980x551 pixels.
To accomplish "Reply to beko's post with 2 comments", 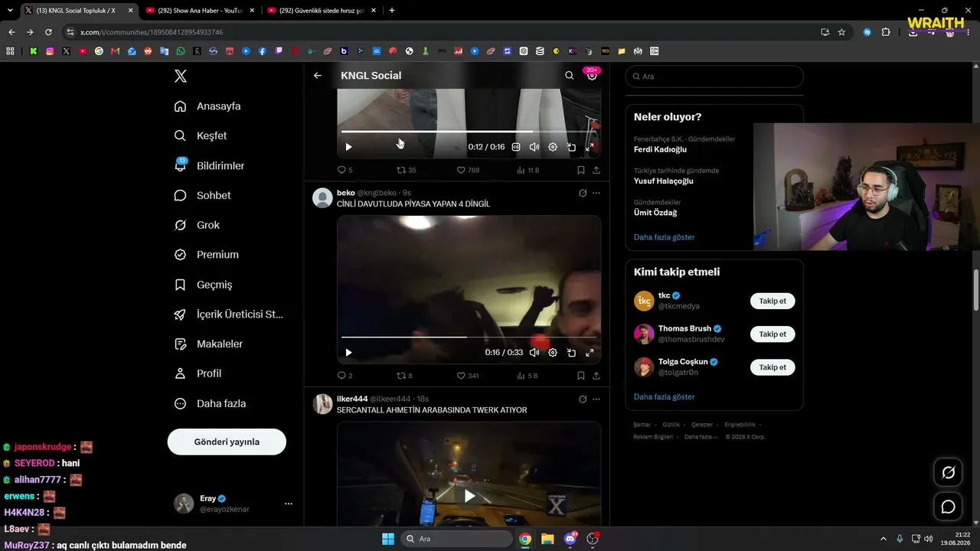I will coord(345,376).
